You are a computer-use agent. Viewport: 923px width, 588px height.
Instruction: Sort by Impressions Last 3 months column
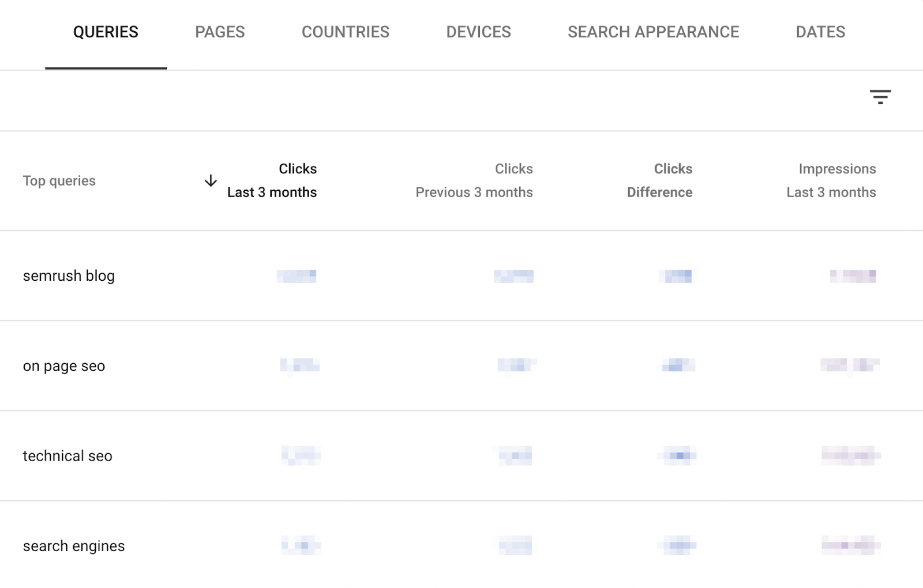coord(831,180)
